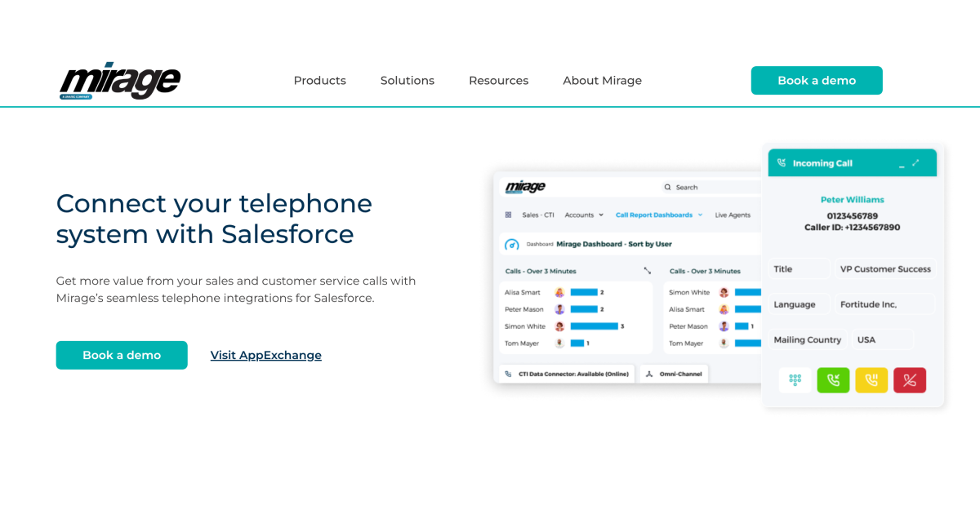Click the Mailing Country label

(x=808, y=339)
